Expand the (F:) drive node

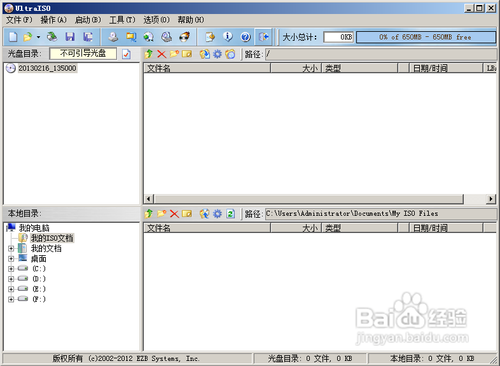11,299
